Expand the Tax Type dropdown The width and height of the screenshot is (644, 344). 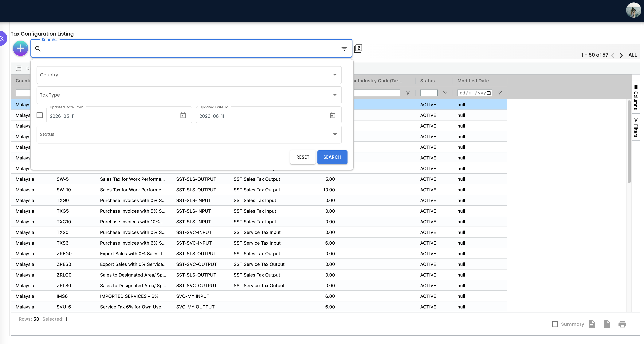coord(189,95)
